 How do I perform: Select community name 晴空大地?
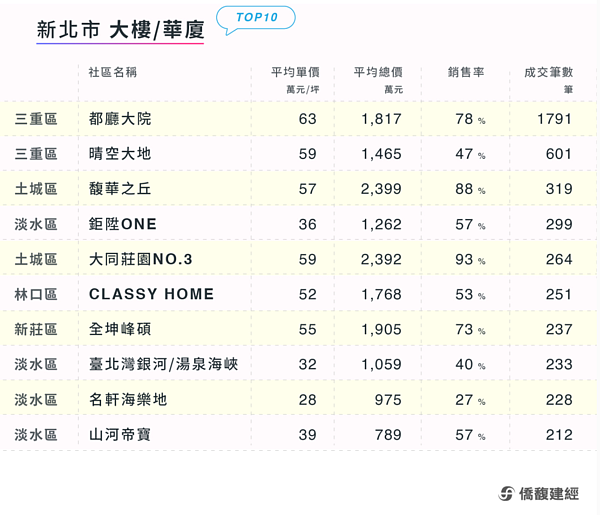[x=120, y=154]
